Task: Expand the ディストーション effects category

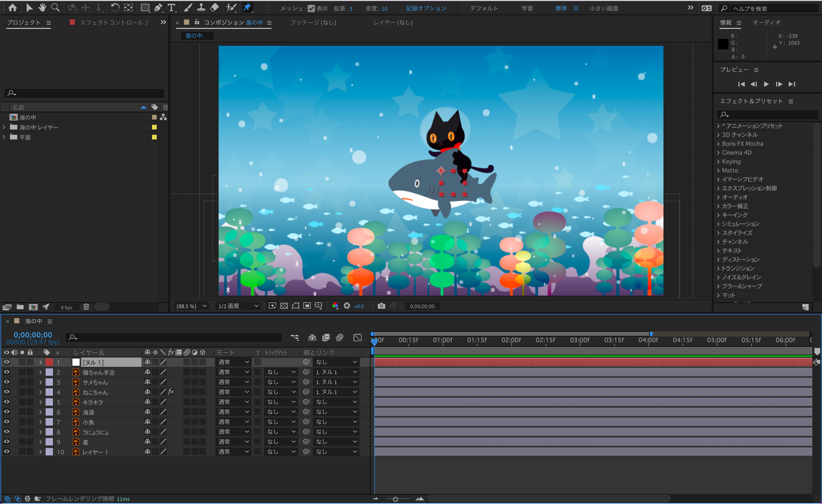Action: click(718, 260)
